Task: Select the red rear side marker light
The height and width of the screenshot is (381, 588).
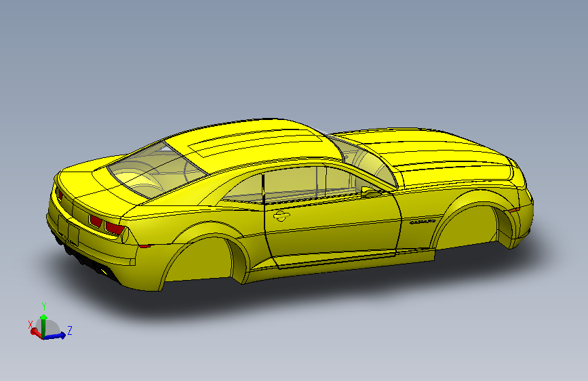Action: coord(144,246)
